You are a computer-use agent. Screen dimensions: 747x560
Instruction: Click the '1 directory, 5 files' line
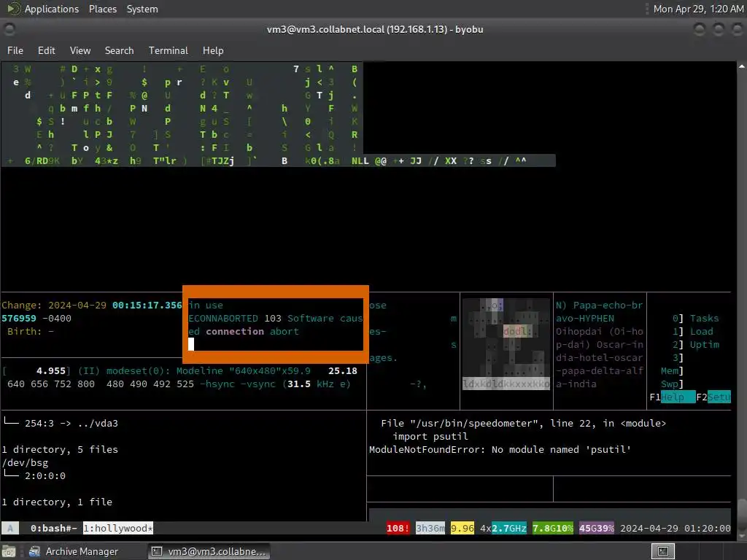[60, 449]
